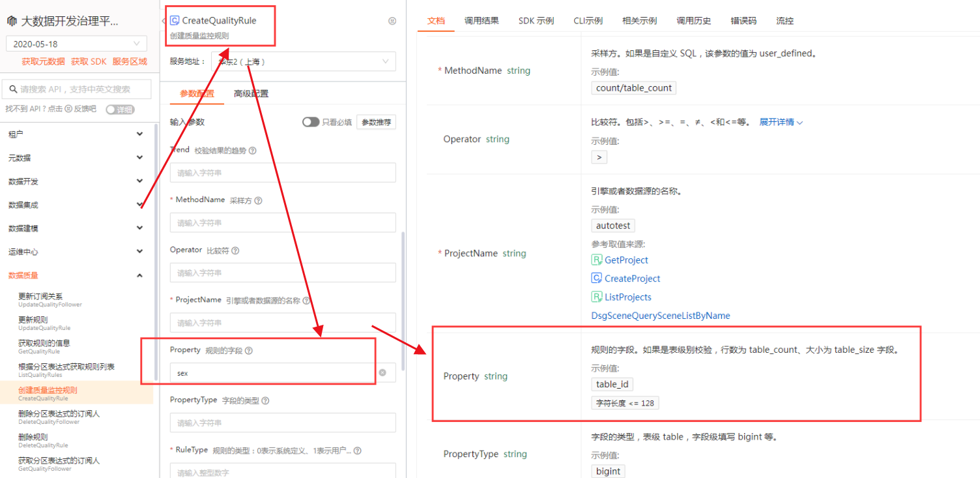980x478 pixels.
Task: Click the smiley feedback icon right of CreateQualityRule
Action: click(392, 21)
